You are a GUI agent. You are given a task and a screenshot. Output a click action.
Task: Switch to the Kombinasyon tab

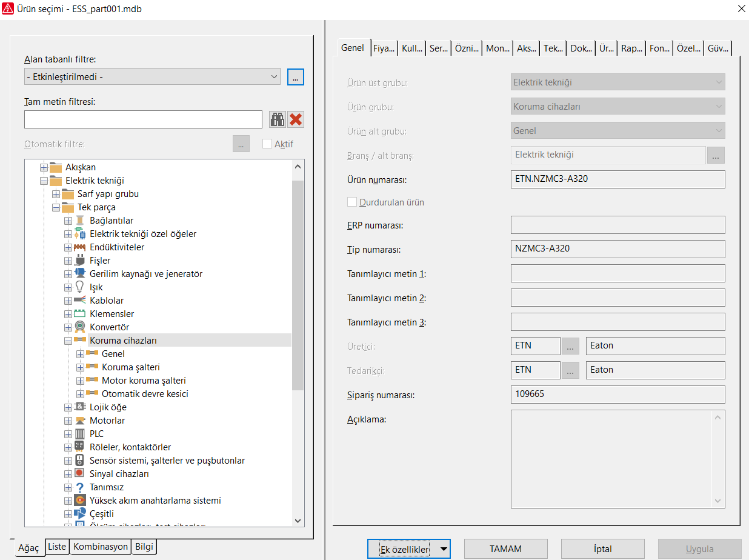point(101,547)
